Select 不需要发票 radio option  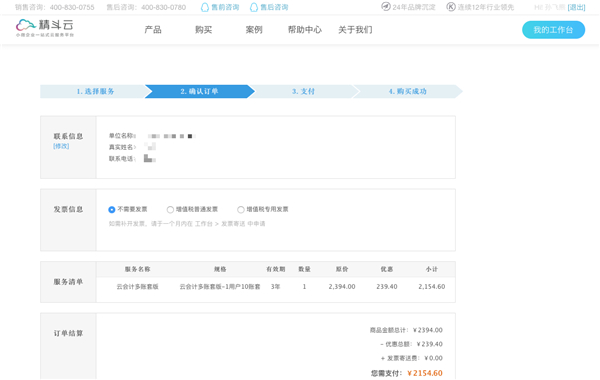[112, 210]
